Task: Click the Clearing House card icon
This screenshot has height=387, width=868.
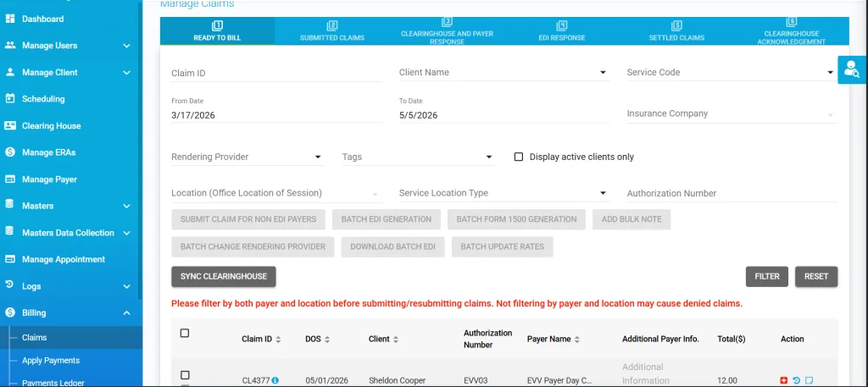Action: (x=9, y=125)
